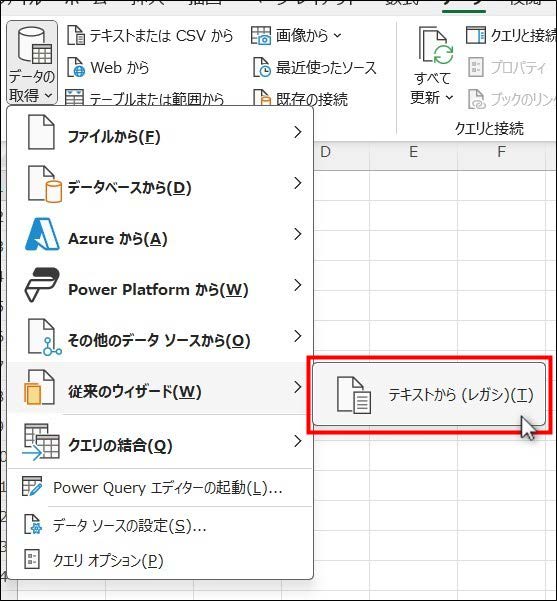Expand the 画像から dropdown arrow
The image size is (557, 601).
[x=337, y=36]
